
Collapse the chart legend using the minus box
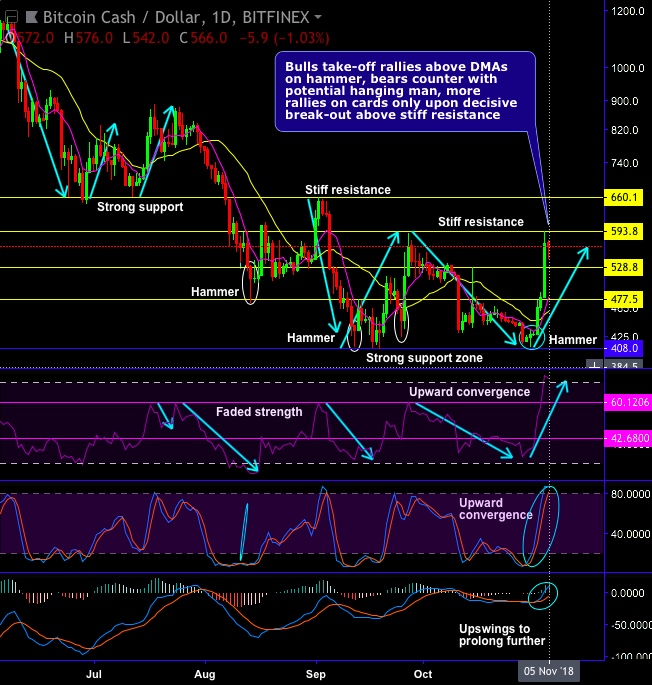pyautogui.click(x=11, y=17)
